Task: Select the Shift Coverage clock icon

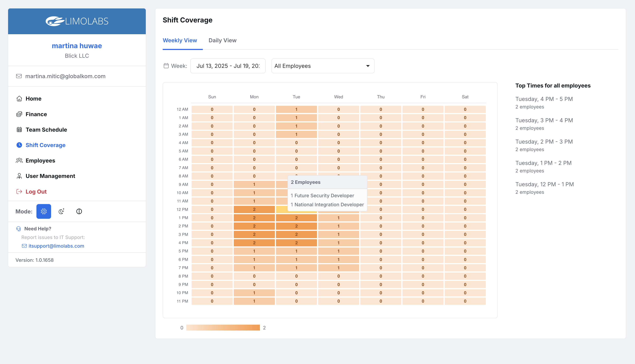Action: [x=19, y=145]
